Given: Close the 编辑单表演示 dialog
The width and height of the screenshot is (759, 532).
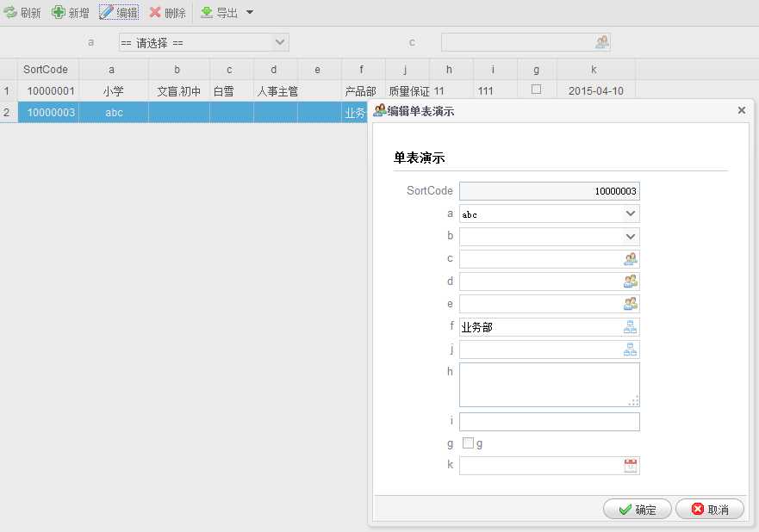Looking at the screenshot, I should (741, 110).
